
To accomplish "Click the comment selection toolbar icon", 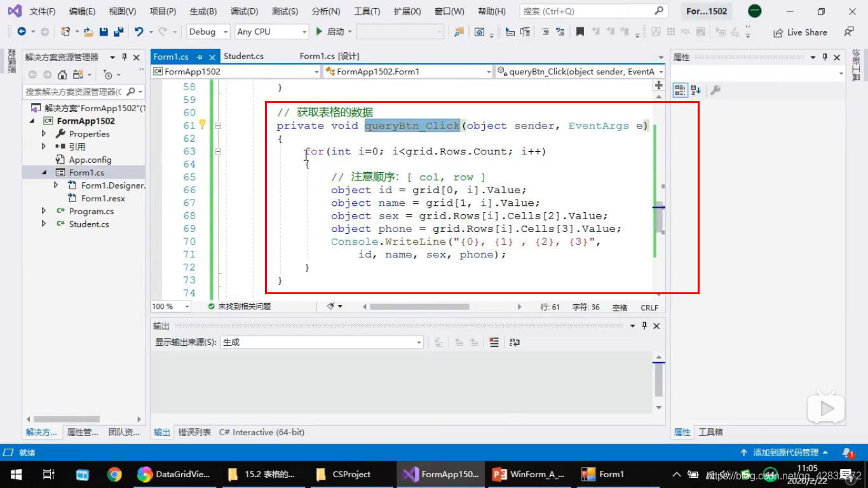I will click(x=545, y=32).
